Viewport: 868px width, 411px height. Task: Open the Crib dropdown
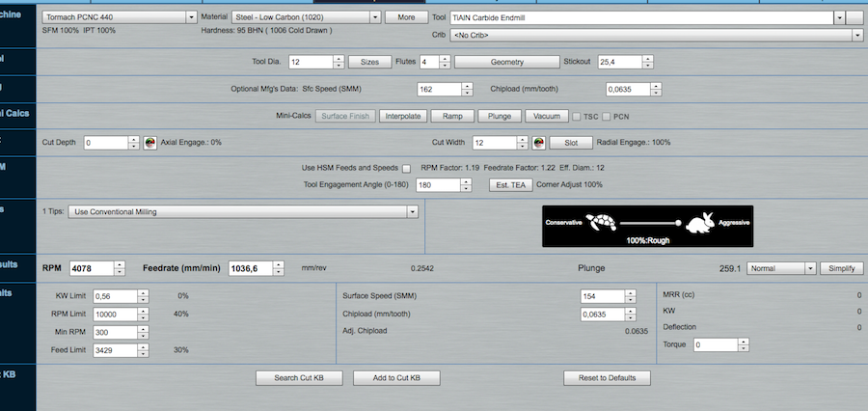tap(655, 35)
